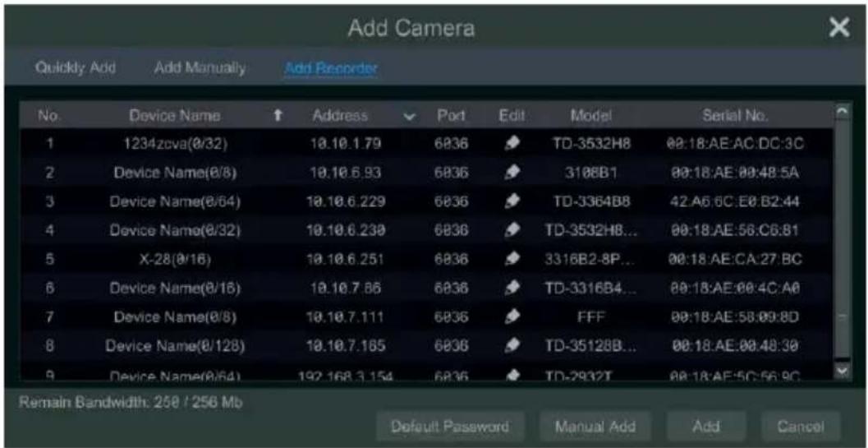Sort by Device Name up arrow

(x=279, y=117)
